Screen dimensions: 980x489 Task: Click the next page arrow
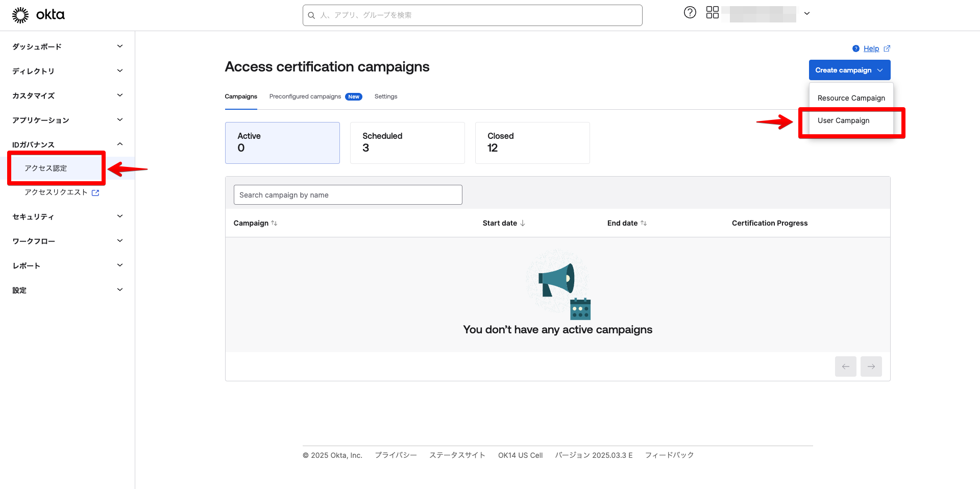[871, 366]
